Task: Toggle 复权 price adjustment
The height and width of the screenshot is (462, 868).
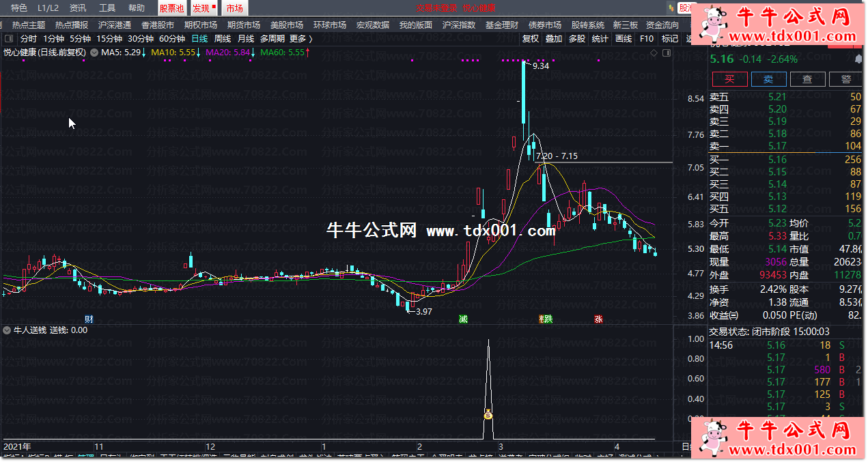Action: (x=530, y=39)
